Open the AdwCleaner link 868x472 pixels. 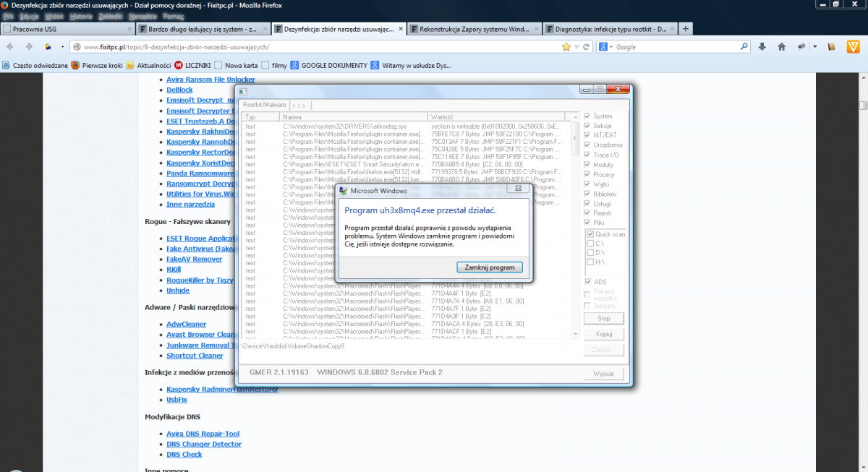pyautogui.click(x=186, y=325)
